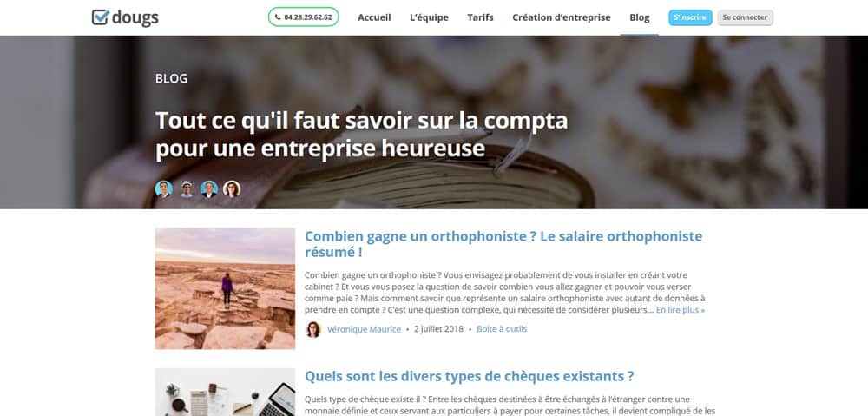Click Véronique Maurice's avatar under the article
The height and width of the screenshot is (416, 868).
[x=313, y=329]
